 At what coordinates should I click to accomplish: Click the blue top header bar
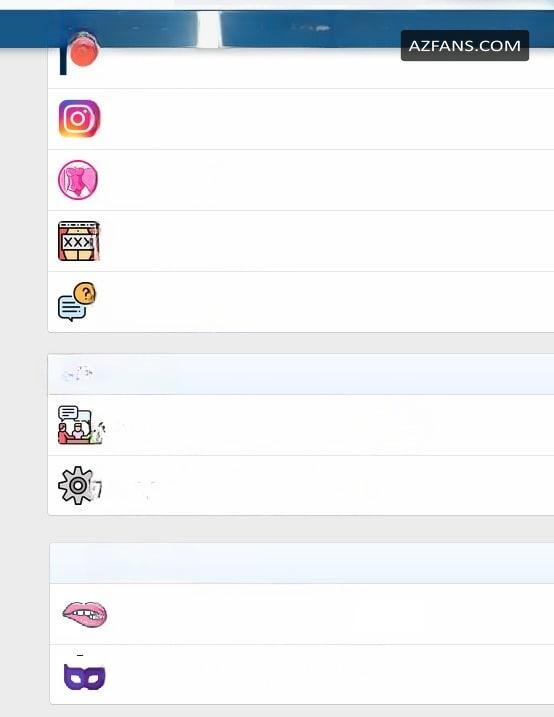277,29
